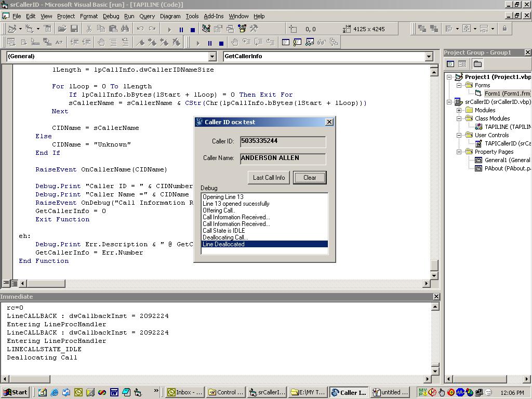Click the Undo arrow icon
Image resolution: width=532 pixels, height=399 pixels.
[140, 29]
